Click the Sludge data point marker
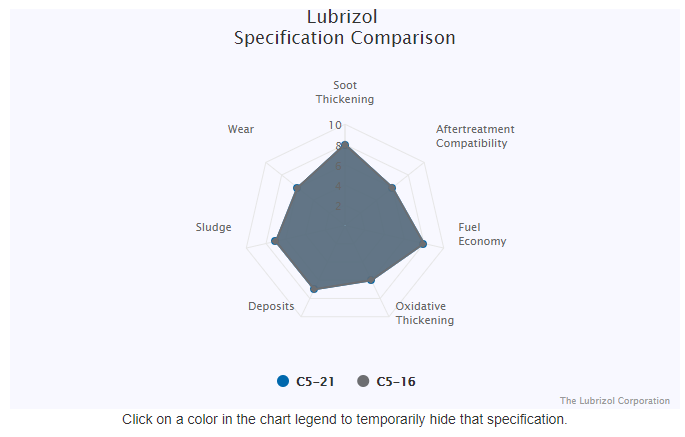The width and height of the screenshot is (685, 437). tap(275, 241)
